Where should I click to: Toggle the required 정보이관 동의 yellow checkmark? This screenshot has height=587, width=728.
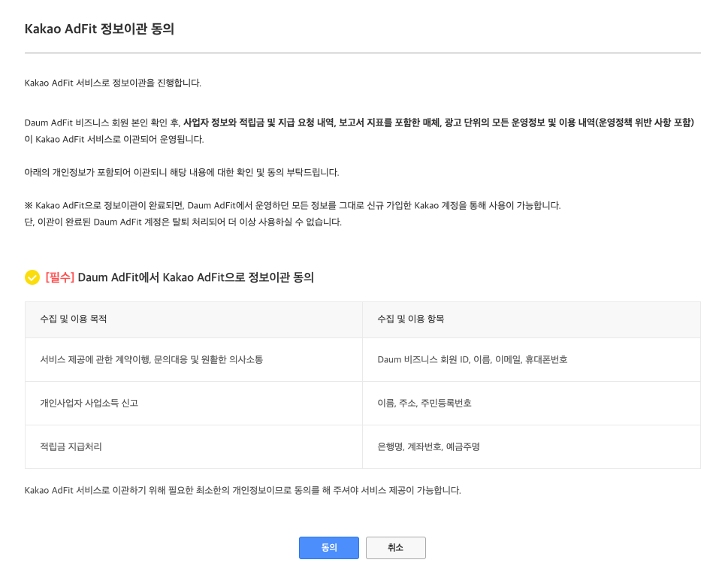[32, 277]
